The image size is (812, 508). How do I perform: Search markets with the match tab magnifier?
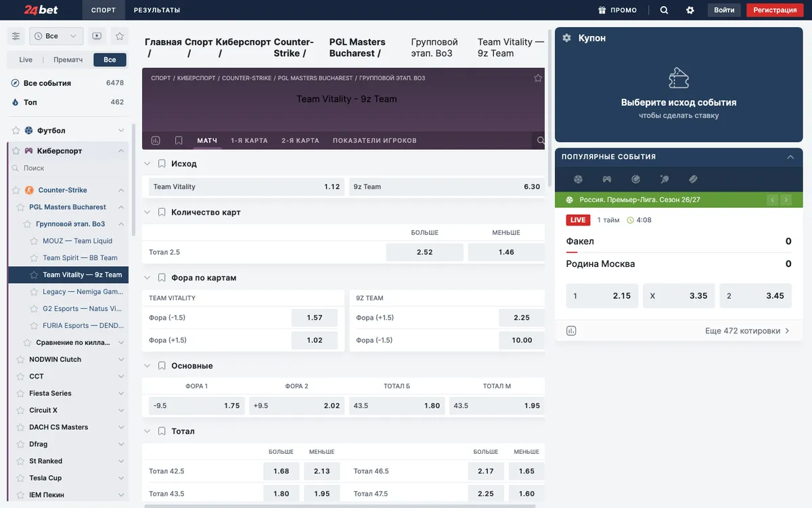(541, 140)
